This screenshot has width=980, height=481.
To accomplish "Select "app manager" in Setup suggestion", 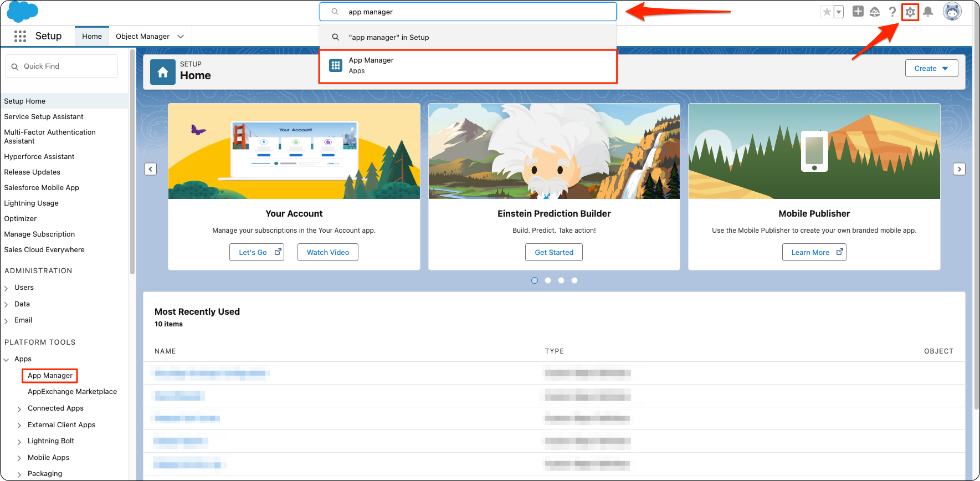I will coord(468,37).
